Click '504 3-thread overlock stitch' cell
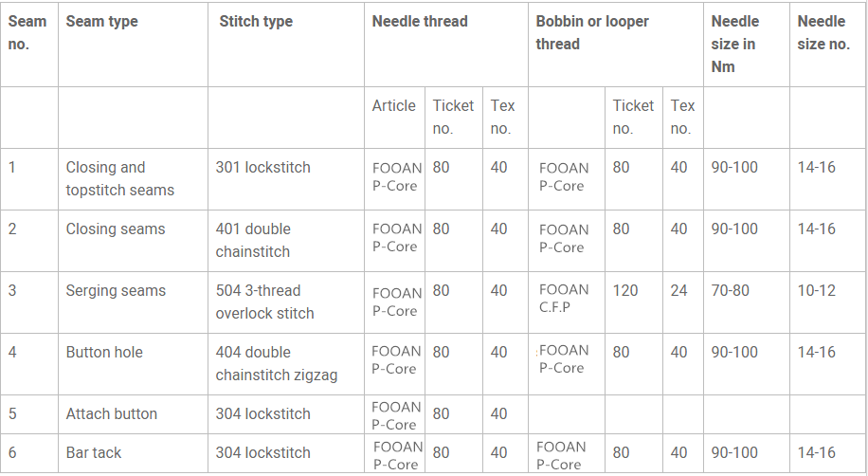Viewport: 868px width, 476px height. tap(286, 302)
